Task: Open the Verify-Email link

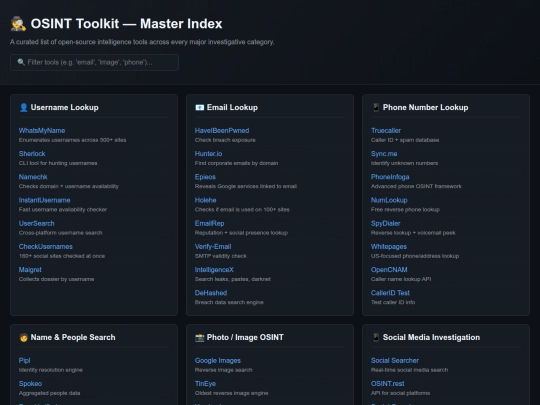Action: 213,247
